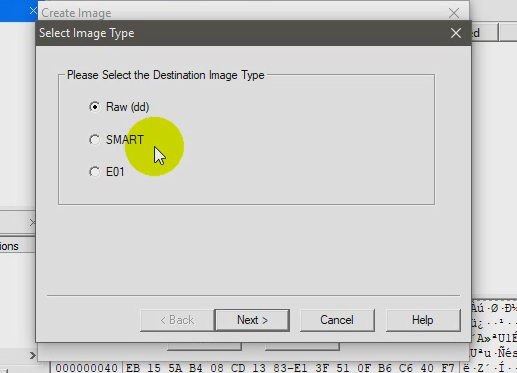Screen dimensions: 517x373
Task: Click hex byte EB in the hex viewer
Action: point(133,368)
